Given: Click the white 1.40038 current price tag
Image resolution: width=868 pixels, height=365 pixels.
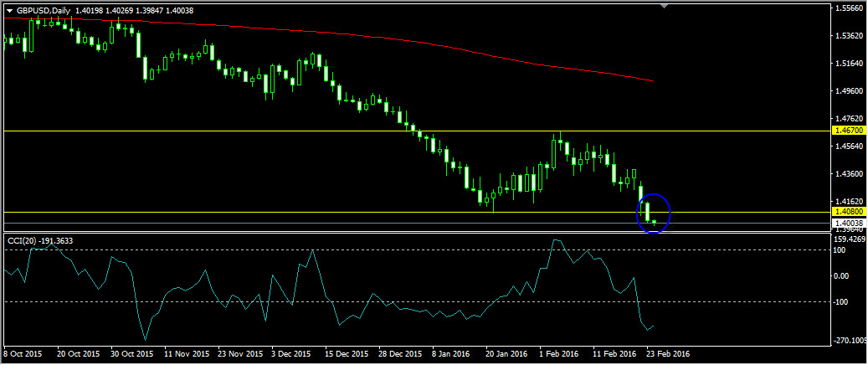Looking at the screenshot, I should point(849,224).
